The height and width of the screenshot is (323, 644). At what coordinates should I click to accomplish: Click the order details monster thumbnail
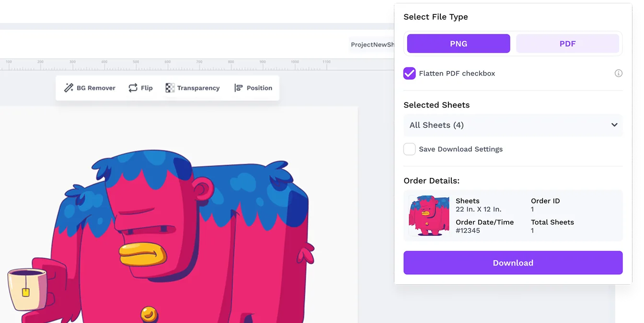click(429, 215)
